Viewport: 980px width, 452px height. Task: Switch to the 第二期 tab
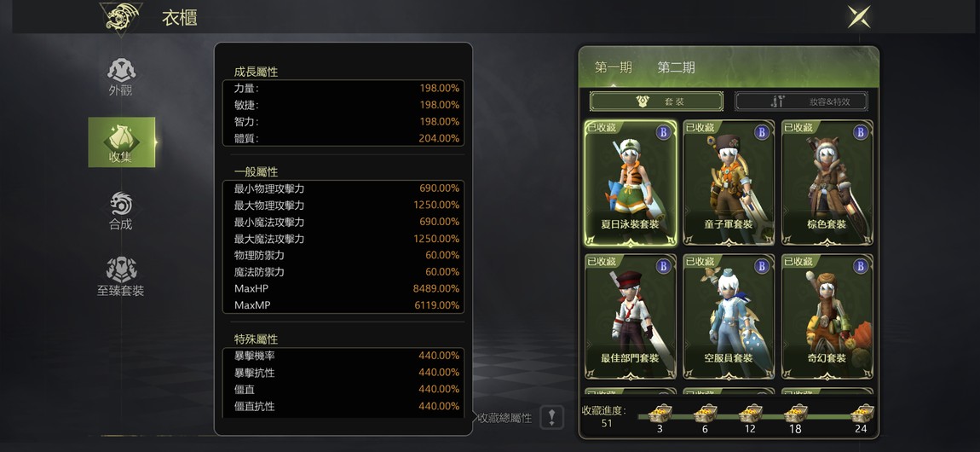pyautogui.click(x=676, y=67)
